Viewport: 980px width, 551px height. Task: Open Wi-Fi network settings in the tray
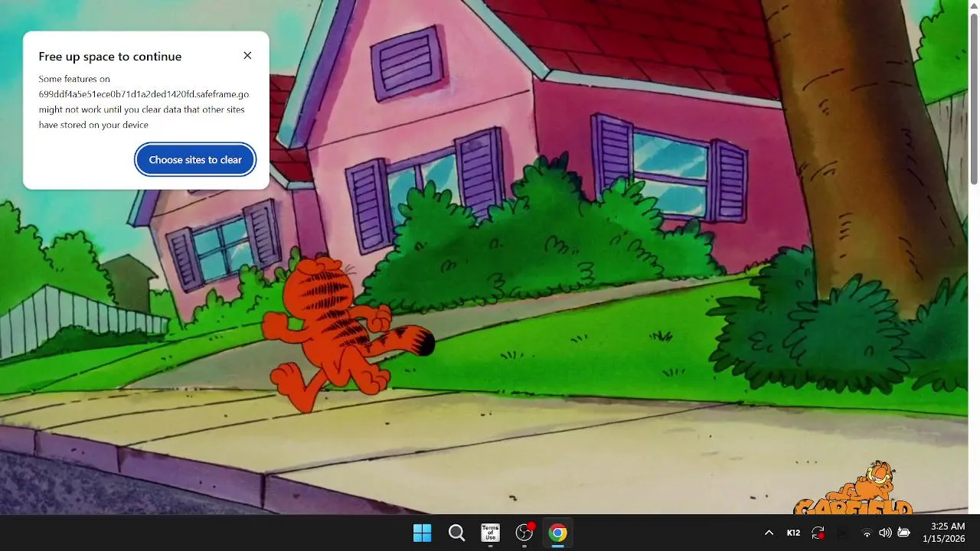[x=867, y=533]
